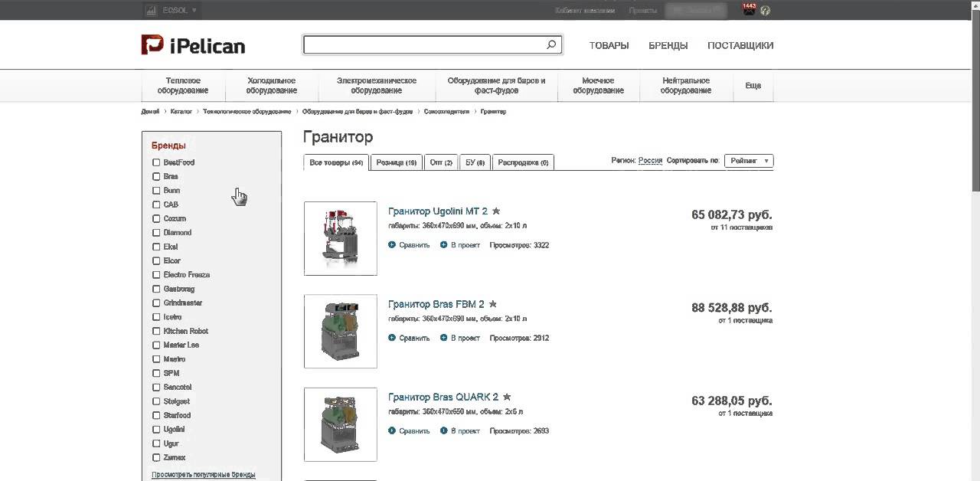Click the iPelican logo
Screen dimensions: 980x481
pos(193,45)
